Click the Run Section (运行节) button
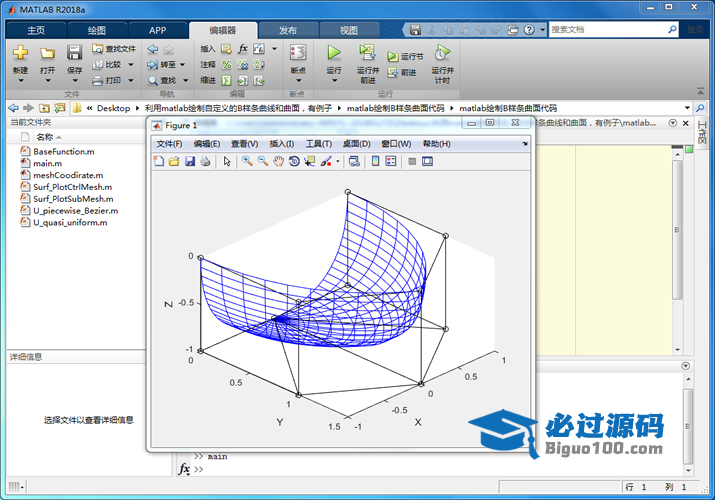Viewport: 715px width, 500px height. pyautogui.click(x=405, y=57)
